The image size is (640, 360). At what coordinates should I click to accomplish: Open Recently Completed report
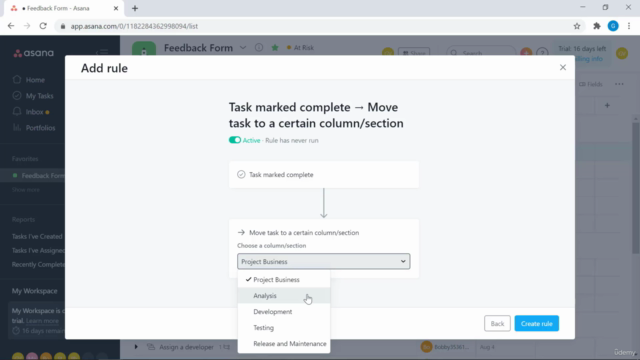(38, 264)
